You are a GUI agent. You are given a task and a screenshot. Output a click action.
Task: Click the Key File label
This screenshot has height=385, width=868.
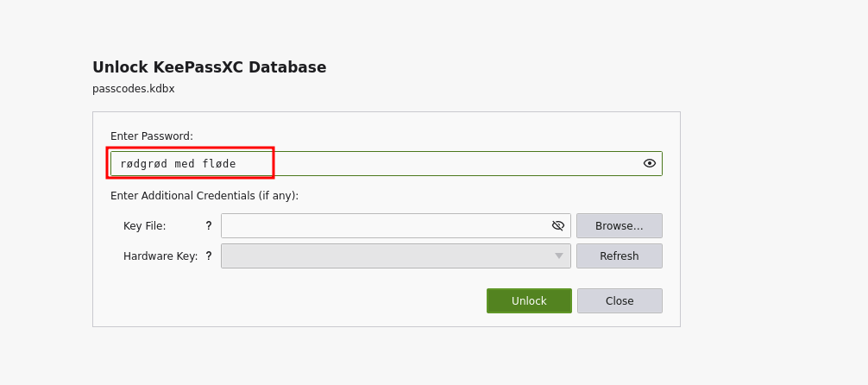[145, 226]
